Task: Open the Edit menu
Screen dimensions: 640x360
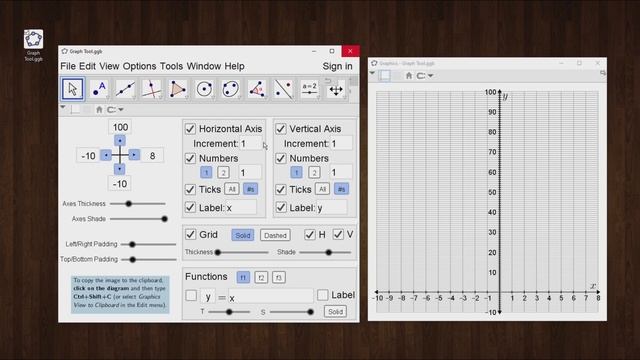Action: point(87,66)
